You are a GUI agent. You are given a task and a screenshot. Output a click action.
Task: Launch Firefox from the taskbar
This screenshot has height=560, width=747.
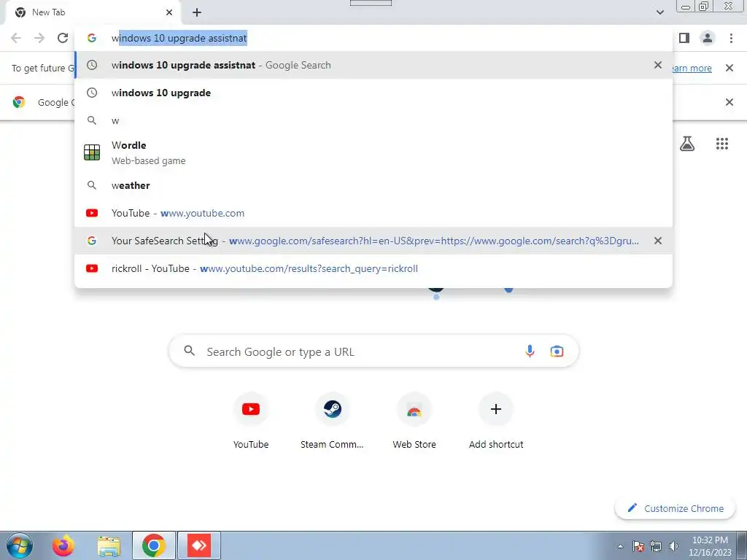(x=63, y=545)
